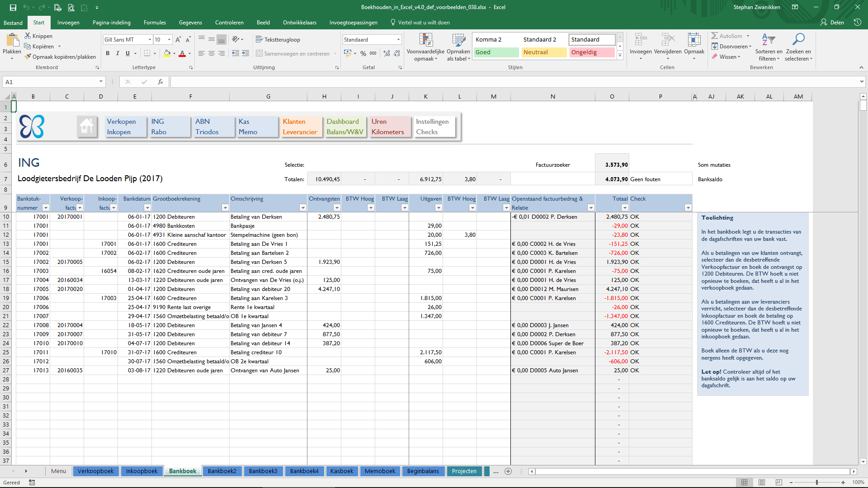Open the Grootboekrekening column filter dropdown
The image size is (868, 488).
tap(225, 208)
